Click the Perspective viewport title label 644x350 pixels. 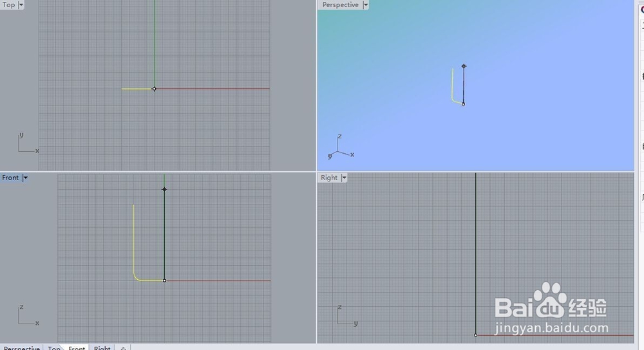coord(340,5)
